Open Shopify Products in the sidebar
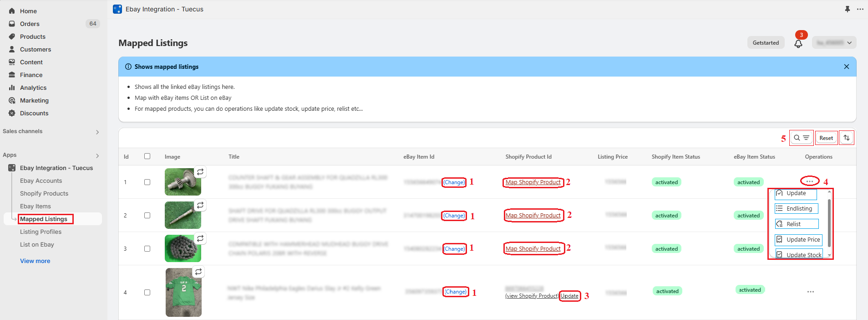The image size is (868, 320). click(44, 193)
